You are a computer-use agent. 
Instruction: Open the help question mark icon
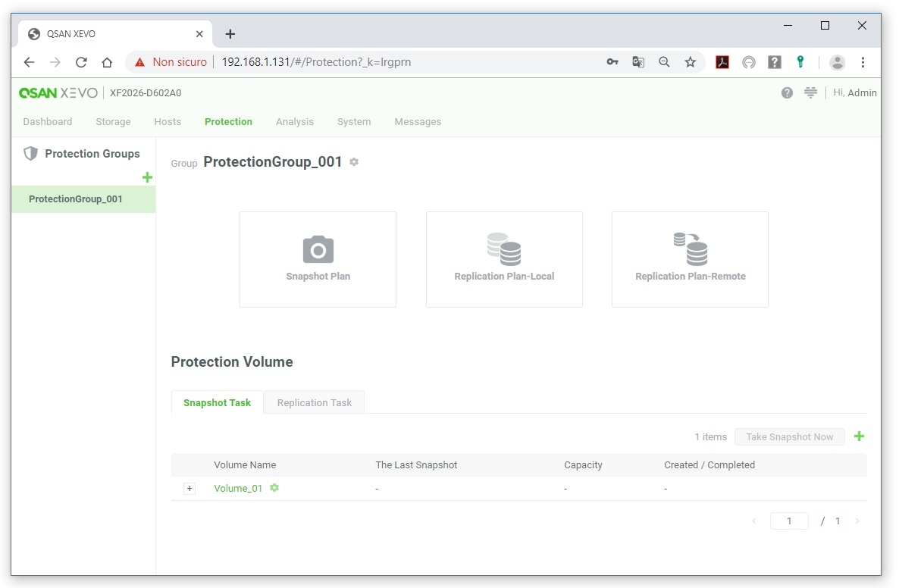click(787, 93)
